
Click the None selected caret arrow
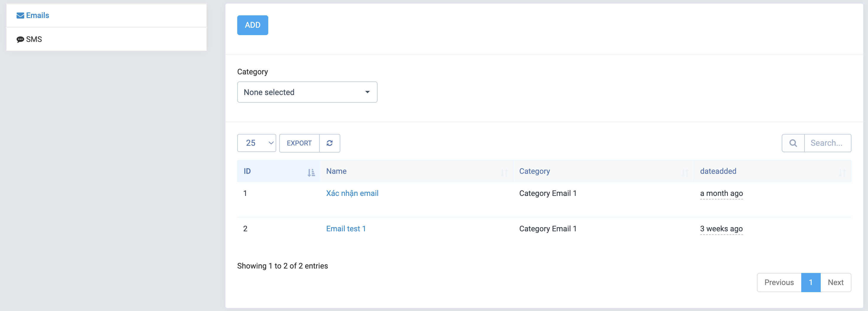click(x=367, y=92)
